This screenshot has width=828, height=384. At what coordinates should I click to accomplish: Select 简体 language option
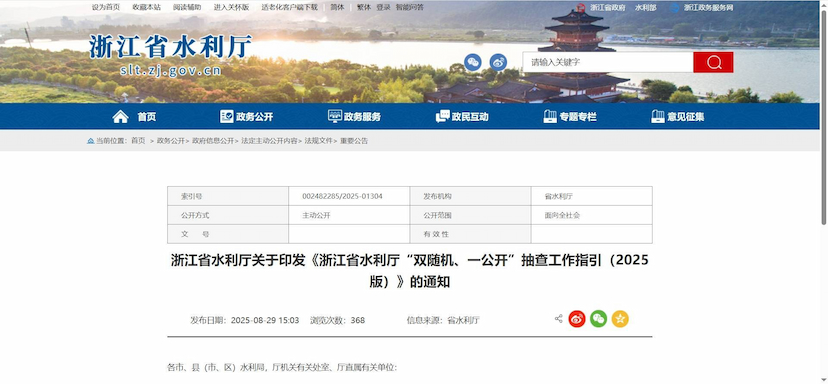(337, 7)
